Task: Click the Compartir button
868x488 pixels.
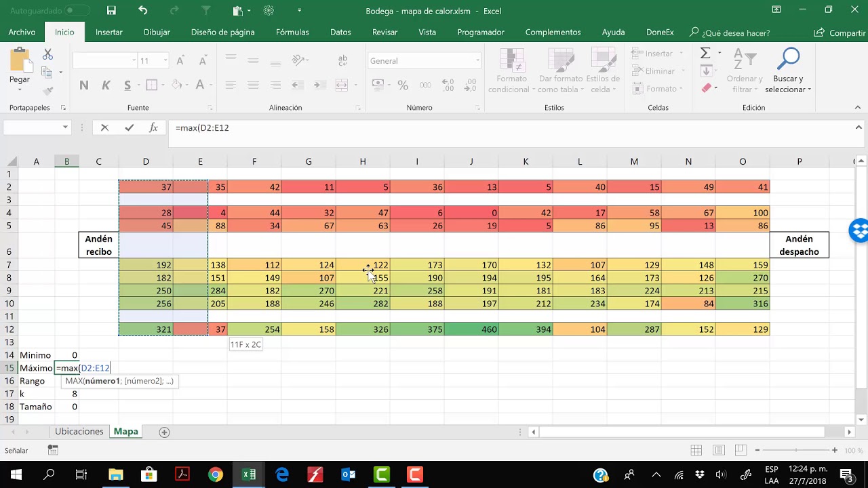Action: (840, 33)
